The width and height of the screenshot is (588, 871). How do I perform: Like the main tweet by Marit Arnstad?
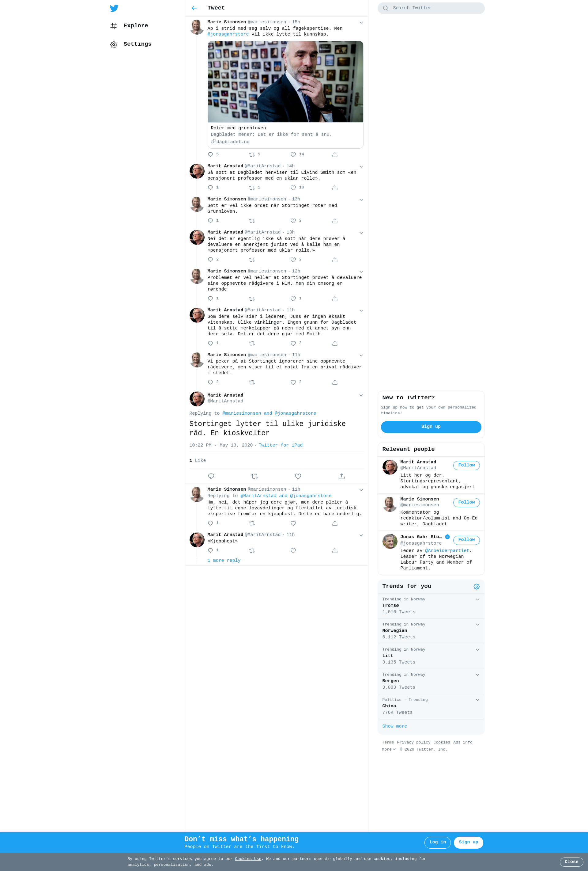tap(298, 476)
